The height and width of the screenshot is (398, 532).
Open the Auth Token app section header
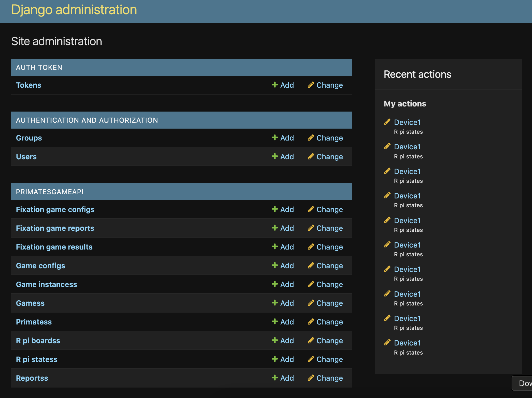[x=39, y=68]
